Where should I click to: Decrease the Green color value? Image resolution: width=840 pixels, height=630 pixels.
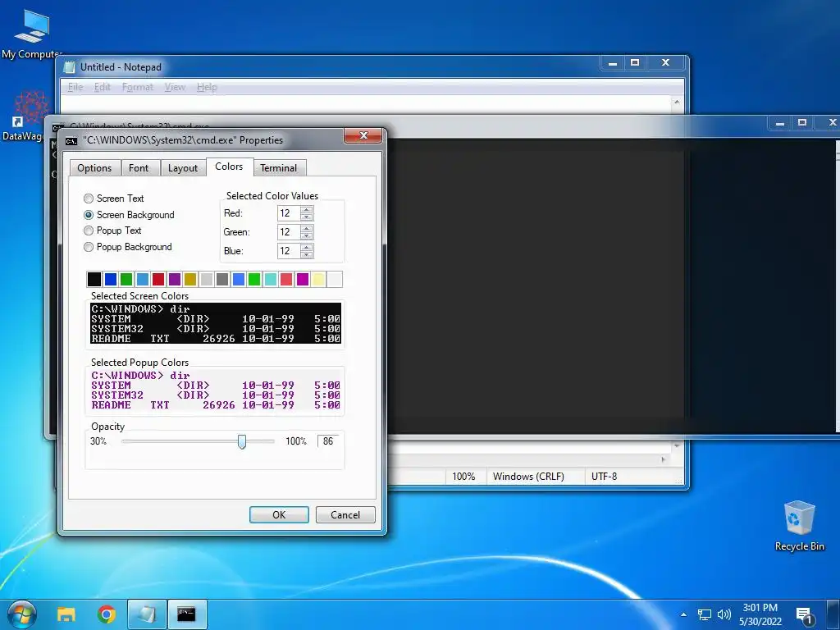(x=307, y=235)
